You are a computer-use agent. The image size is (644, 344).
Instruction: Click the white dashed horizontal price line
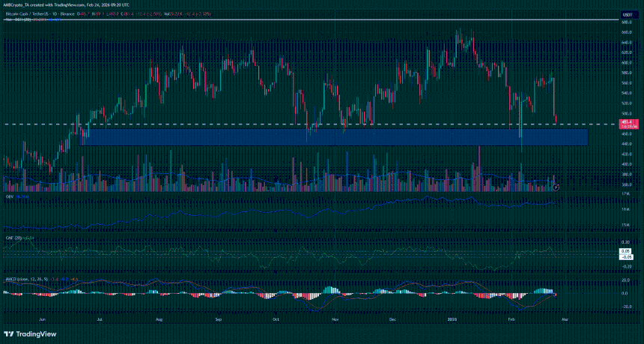click(225, 124)
